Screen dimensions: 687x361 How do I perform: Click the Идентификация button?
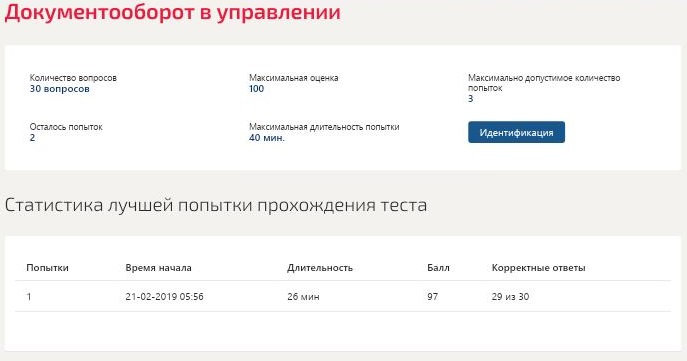(x=516, y=132)
